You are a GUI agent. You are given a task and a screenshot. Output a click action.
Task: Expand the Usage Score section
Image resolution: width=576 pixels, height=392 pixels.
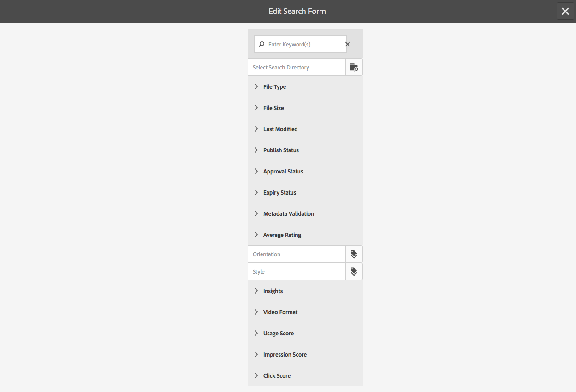tap(305, 333)
